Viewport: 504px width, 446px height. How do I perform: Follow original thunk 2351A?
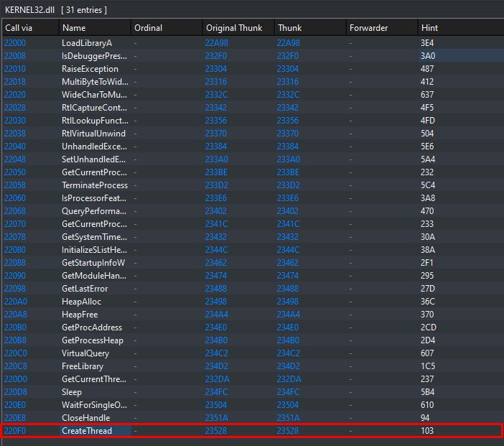(x=217, y=418)
